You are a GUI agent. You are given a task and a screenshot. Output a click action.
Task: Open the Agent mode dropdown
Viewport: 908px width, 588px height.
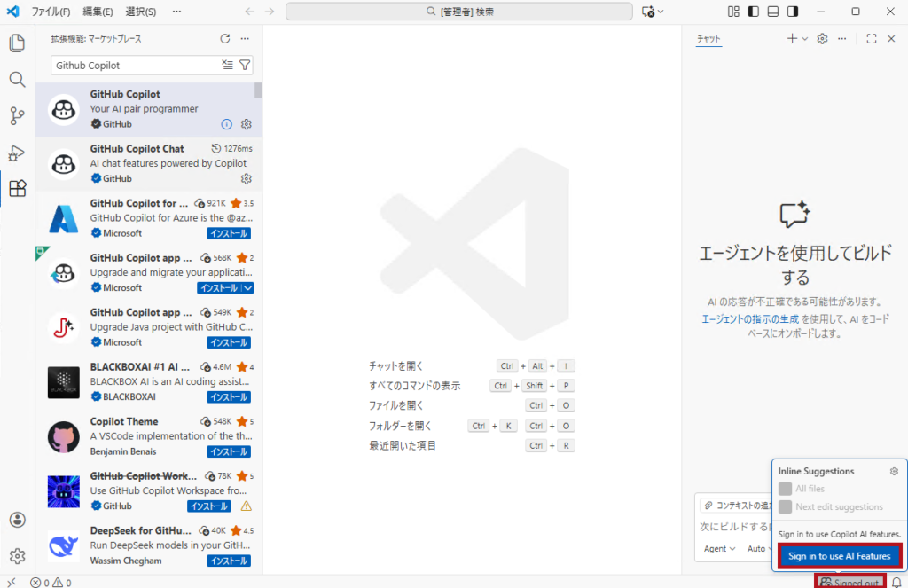[x=718, y=548]
